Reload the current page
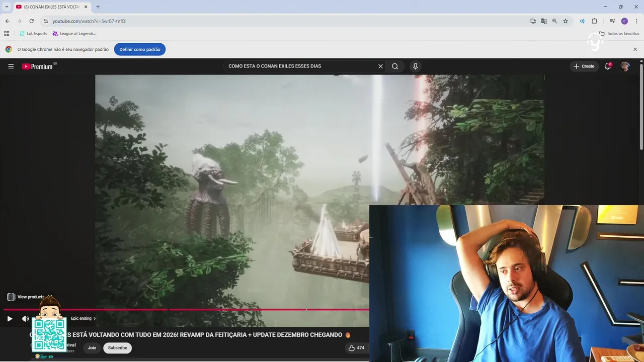The width and height of the screenshot is (644, 362). coord(31,21)
